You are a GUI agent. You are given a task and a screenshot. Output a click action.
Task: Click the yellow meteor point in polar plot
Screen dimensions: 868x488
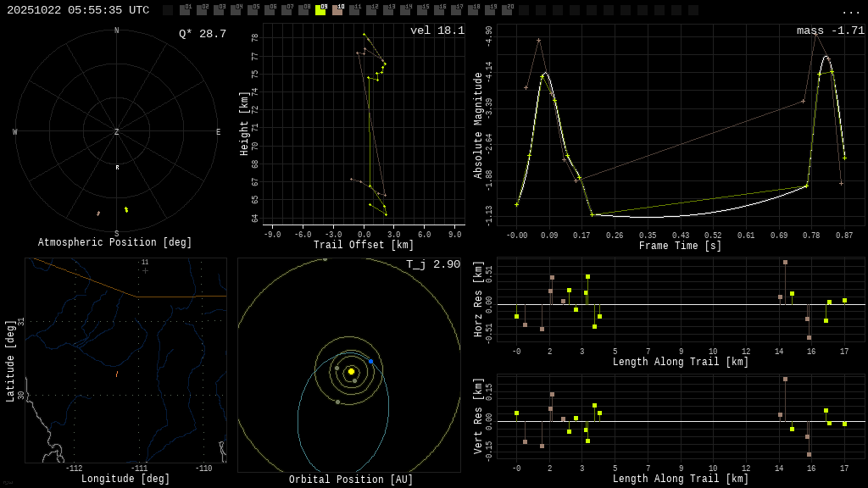[126, 209]
